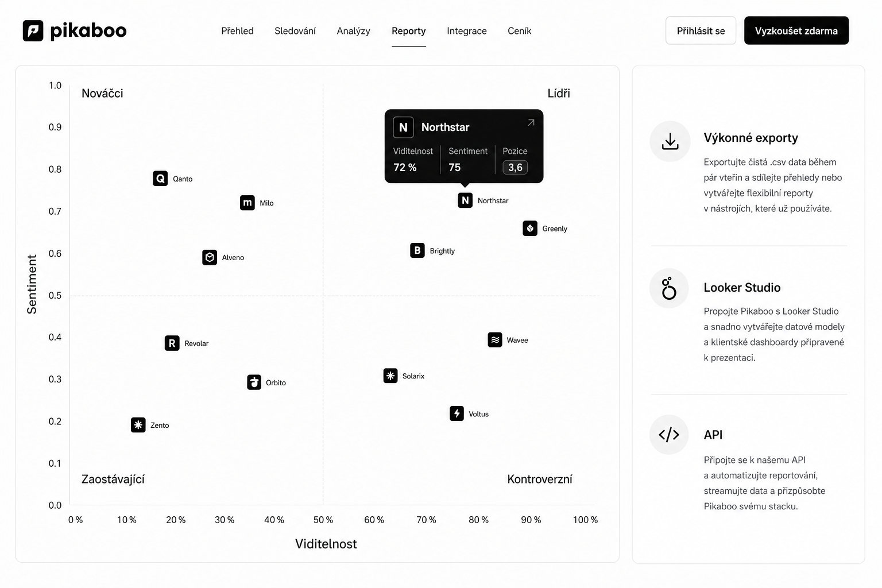Screen dimensions: 882x588
Task: Click the Revolar R marker
Action: click(172, 343)
